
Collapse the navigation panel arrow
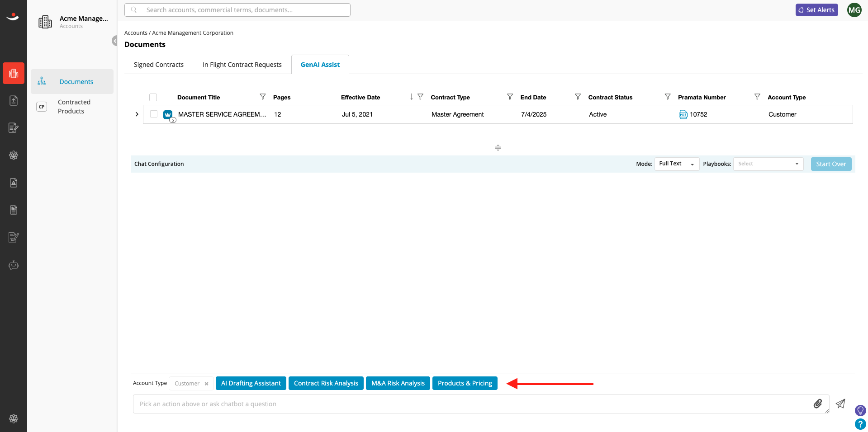pyautogui.click(x=115, y=41)
